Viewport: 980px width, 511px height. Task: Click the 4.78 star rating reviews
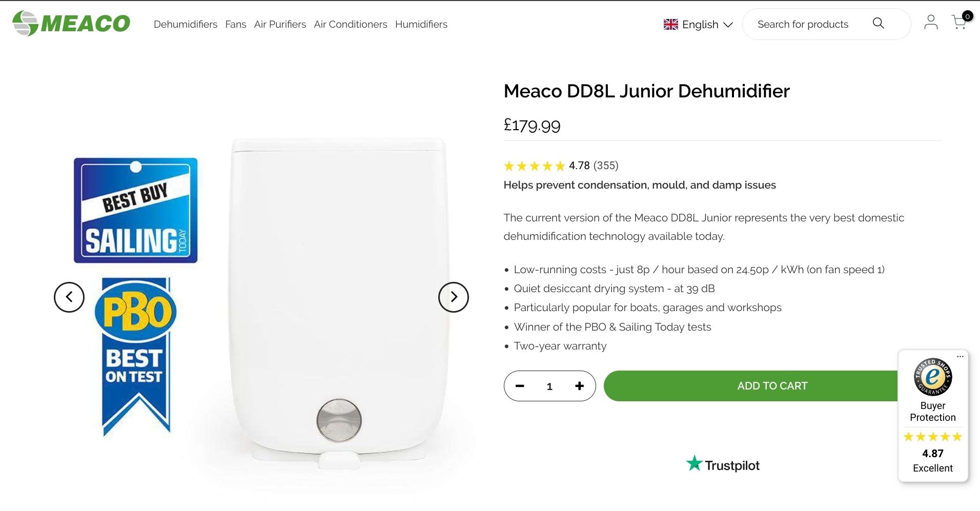561,166
